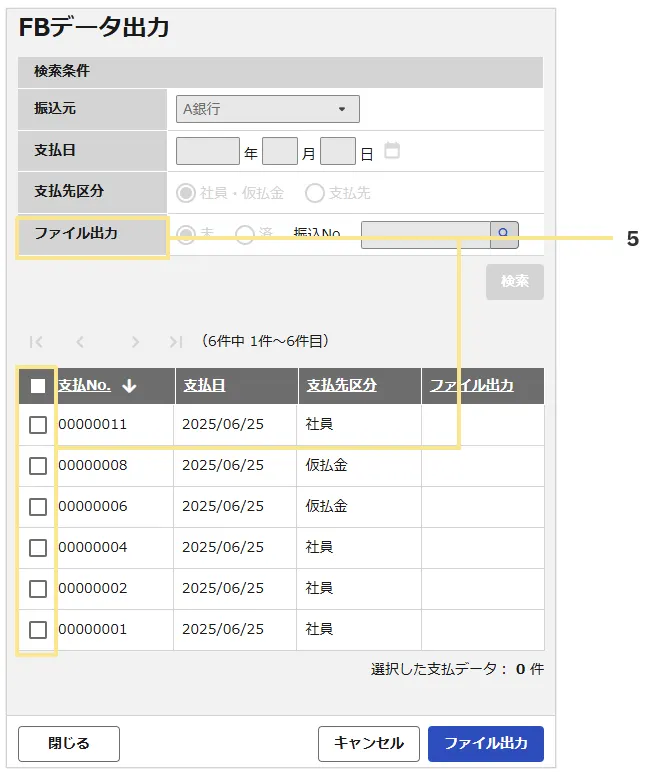The height and width of the screenshot is (775, 651).
Task: Click the 閉じる button
Action: (69, 743)
